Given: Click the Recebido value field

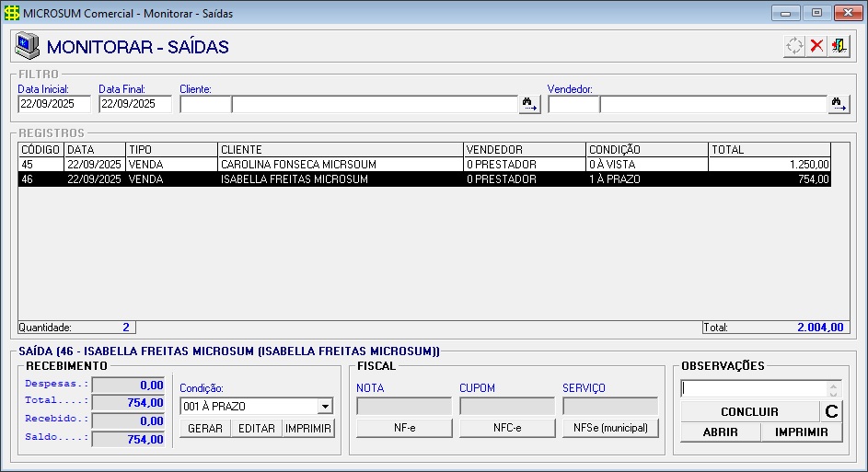Looking at the screenshot, I should (128, 421).
